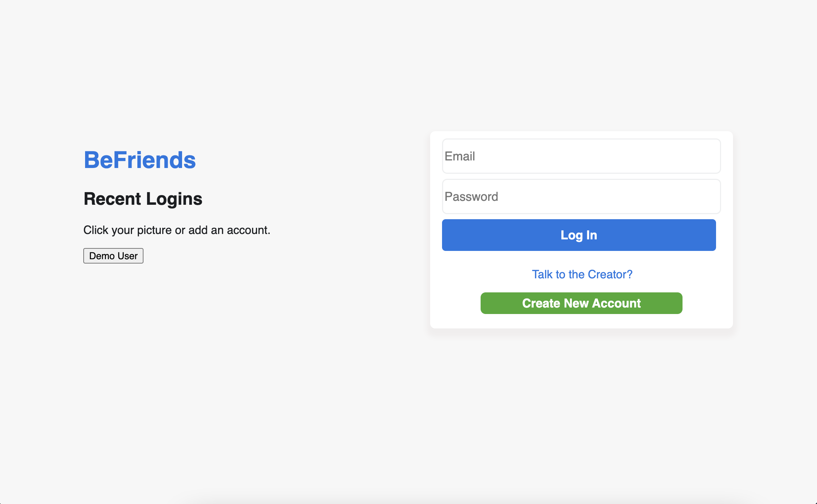817x504 pixels.
Task: Open the sign-up form via Create New Account
Action: tap(581, 303)
